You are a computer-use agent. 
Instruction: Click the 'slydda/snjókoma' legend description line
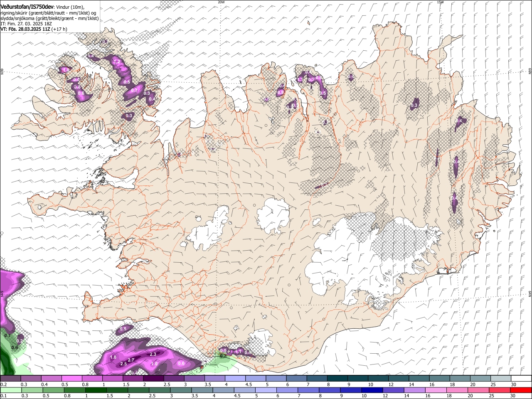pyautogui.click(x=49, y=19)
